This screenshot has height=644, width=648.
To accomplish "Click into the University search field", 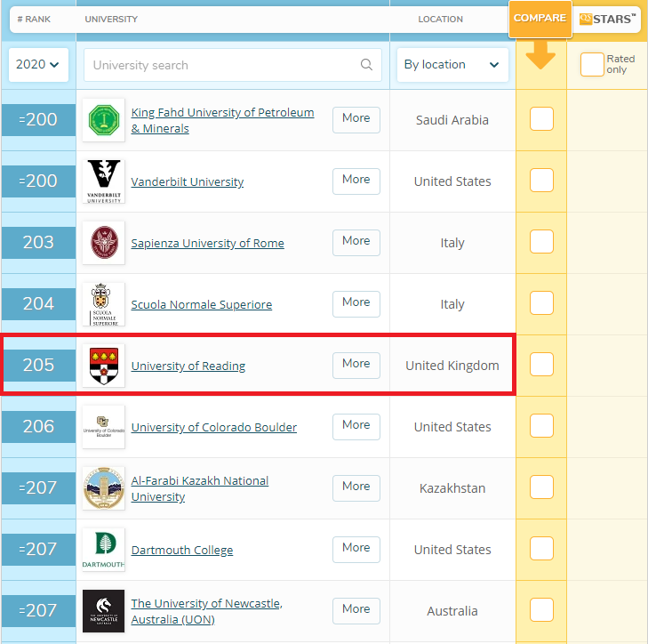I will coord(222,65).
